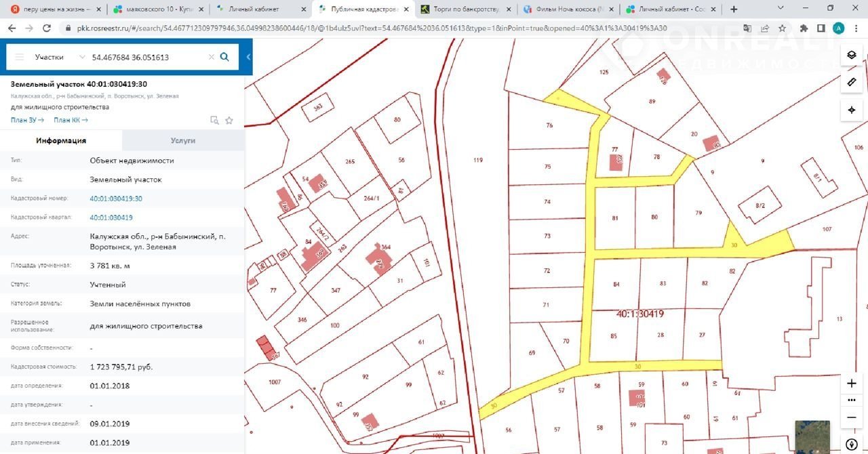Select the Информация tab
The image size is (868, 454).
pyautogui.click(x=61, y=140)
